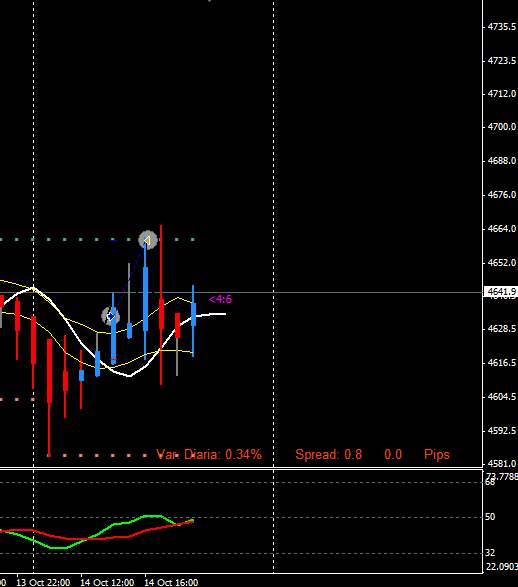Click the "14 Oct 16:00" time axis label
This screenshot has width=518, height=587.
tap(171, 582)
